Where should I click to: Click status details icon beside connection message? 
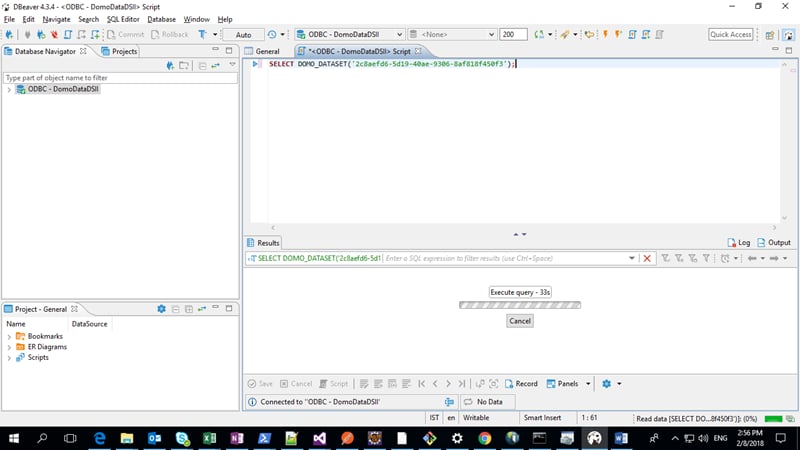click(x=449, y=402)
